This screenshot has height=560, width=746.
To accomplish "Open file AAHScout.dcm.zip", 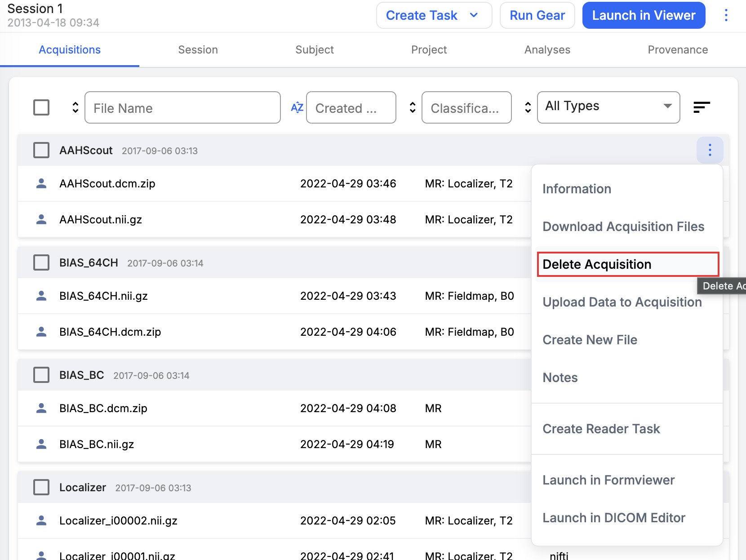I will pos(107,183).
